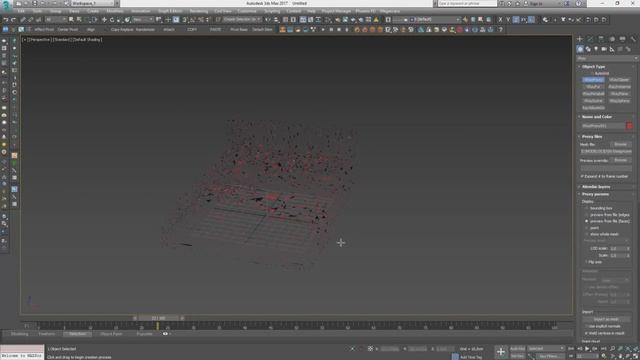This screenshot has height=360, width=640.
Task: Toggle the Weld vertices in result checkbox
Action: tap(587, 333)
